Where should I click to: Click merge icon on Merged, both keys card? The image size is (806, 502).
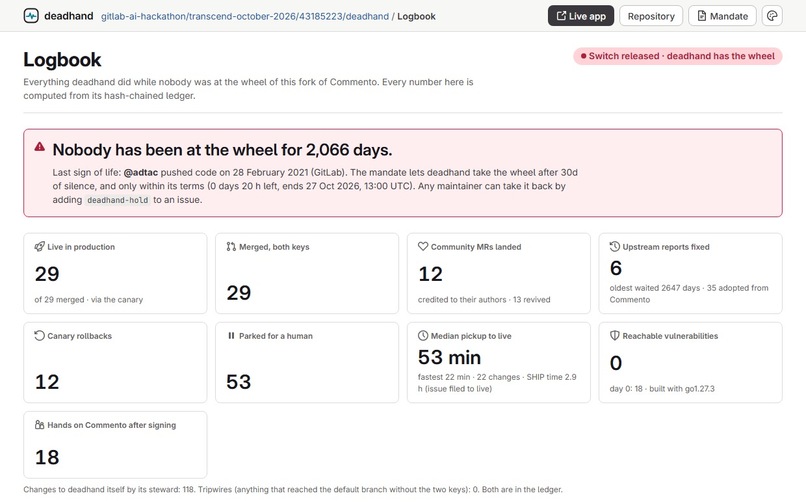click(x=231, y=247)
